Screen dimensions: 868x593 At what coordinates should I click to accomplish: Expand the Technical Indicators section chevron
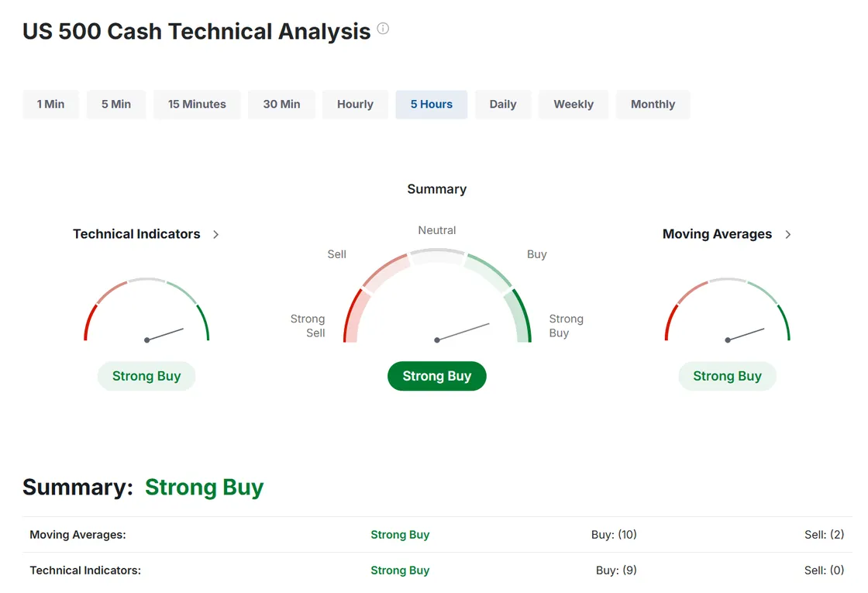tap(215, 233)
